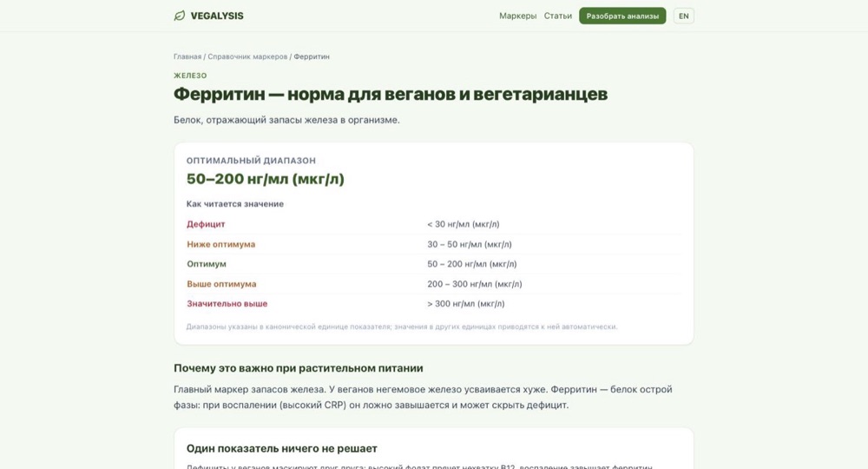Screen dimensions: 868x469
Task: Click the value < 30 нг/мл (мкг/л)
Action: [463, 224]
